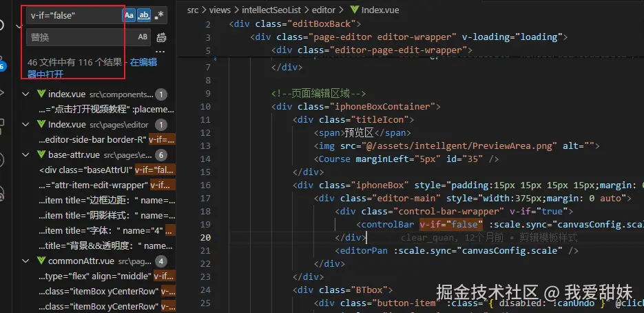Image resolution: width=644 pixels, height=313 pixels.
Task: Open the base-attr.vue Vue file icon
Action: pos(41,155)
